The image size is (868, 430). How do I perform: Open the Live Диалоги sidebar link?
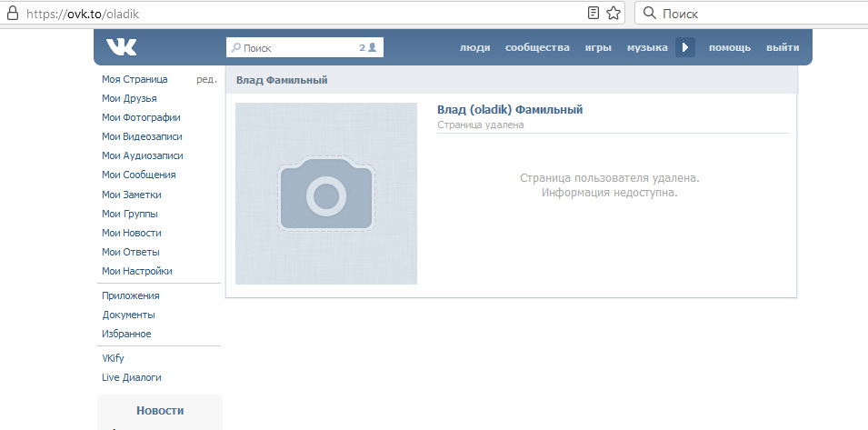[132, 377]
